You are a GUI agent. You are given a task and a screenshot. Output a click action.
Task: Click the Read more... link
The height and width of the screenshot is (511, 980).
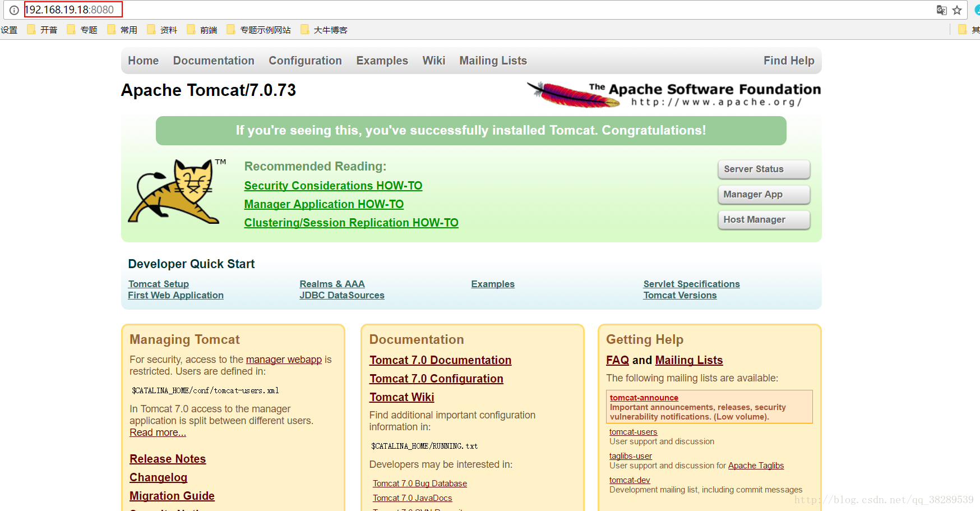[x=158, y=432]
